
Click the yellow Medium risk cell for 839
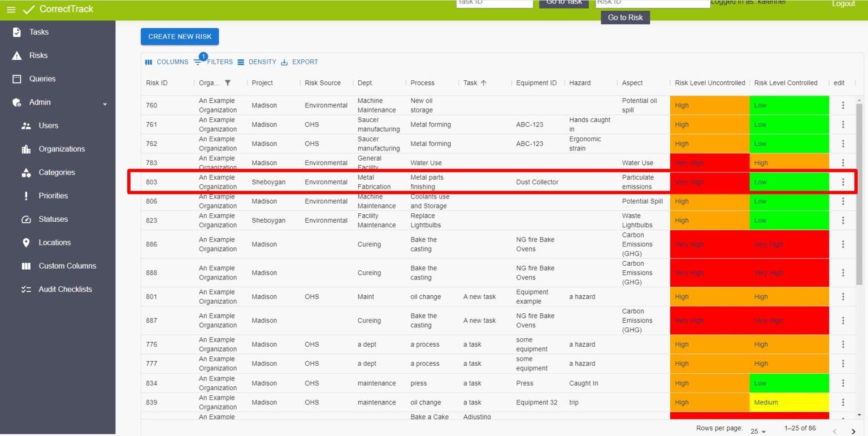coord(789,403)
